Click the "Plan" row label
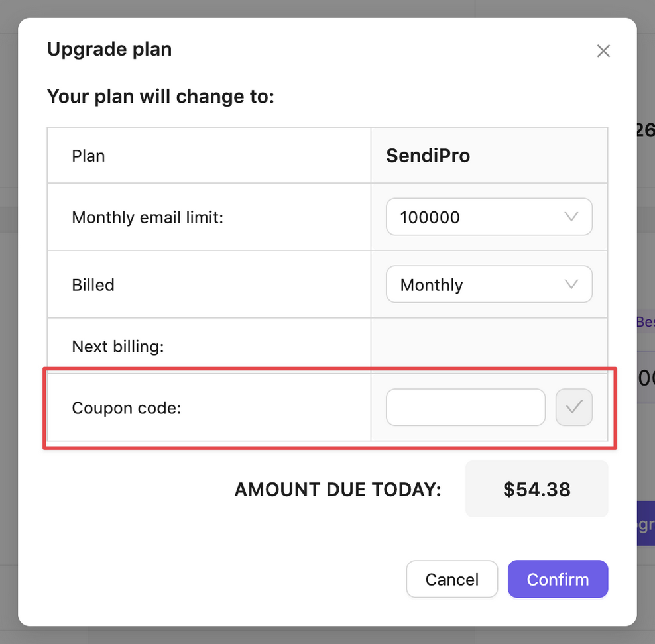 pos(88,156)
